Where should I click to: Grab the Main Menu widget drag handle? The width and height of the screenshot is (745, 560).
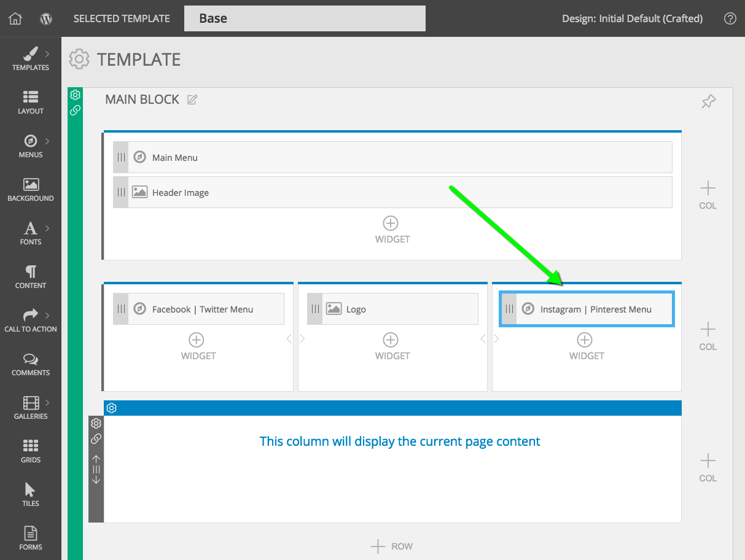tap(121, 157)
